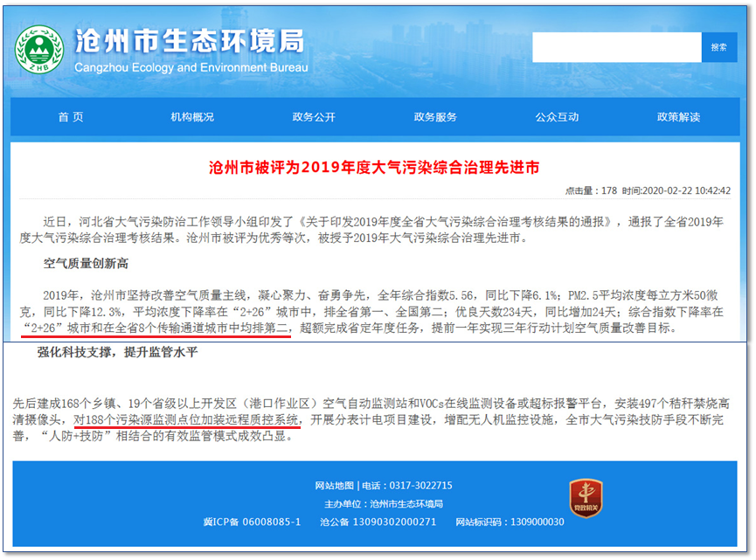756x560 pixels.
Task: Go to the 首页 home tab
Action: 72,117
